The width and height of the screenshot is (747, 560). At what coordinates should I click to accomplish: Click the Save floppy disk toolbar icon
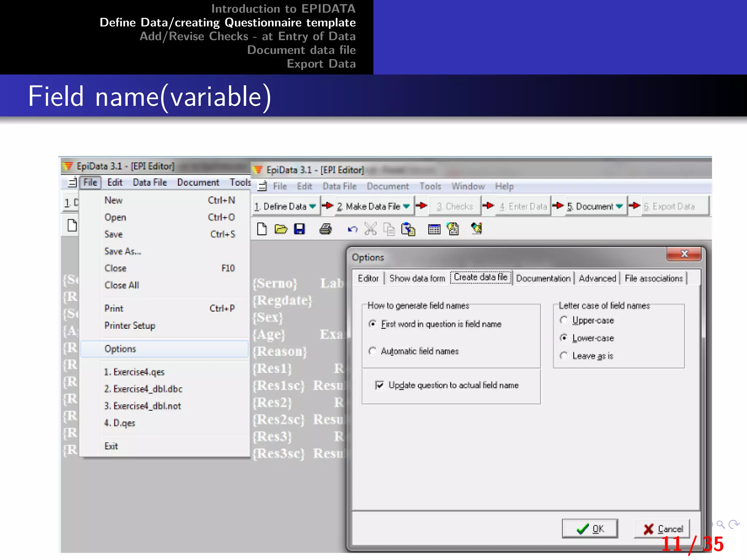[x=299, y=229]
